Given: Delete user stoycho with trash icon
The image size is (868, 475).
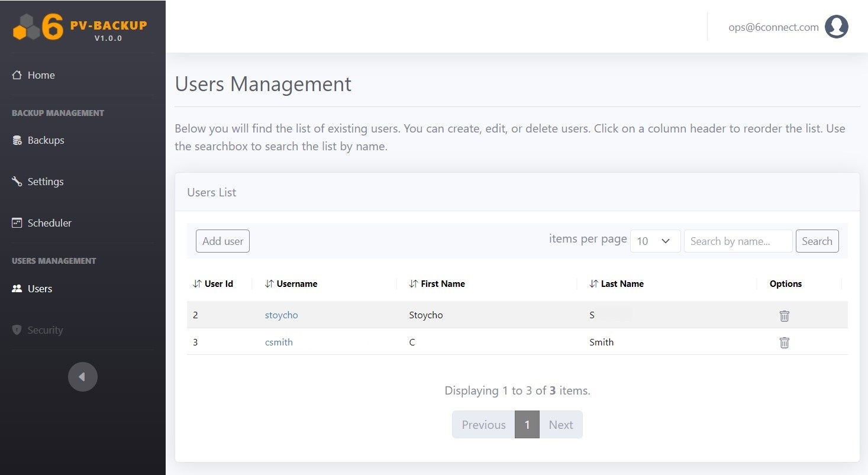Looking at the screenshot, I should tap(784, 316).
